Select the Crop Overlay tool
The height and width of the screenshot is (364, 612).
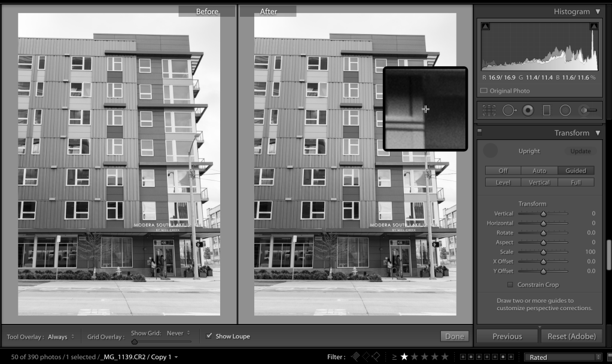pyautogui.click(x=489, y=111)
